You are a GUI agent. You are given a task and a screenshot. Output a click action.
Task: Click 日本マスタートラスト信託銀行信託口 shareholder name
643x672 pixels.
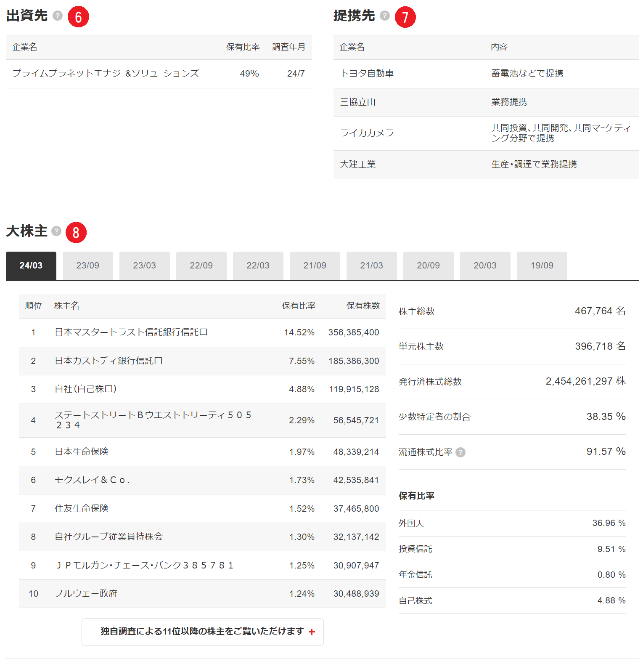[x=131, y=332]
